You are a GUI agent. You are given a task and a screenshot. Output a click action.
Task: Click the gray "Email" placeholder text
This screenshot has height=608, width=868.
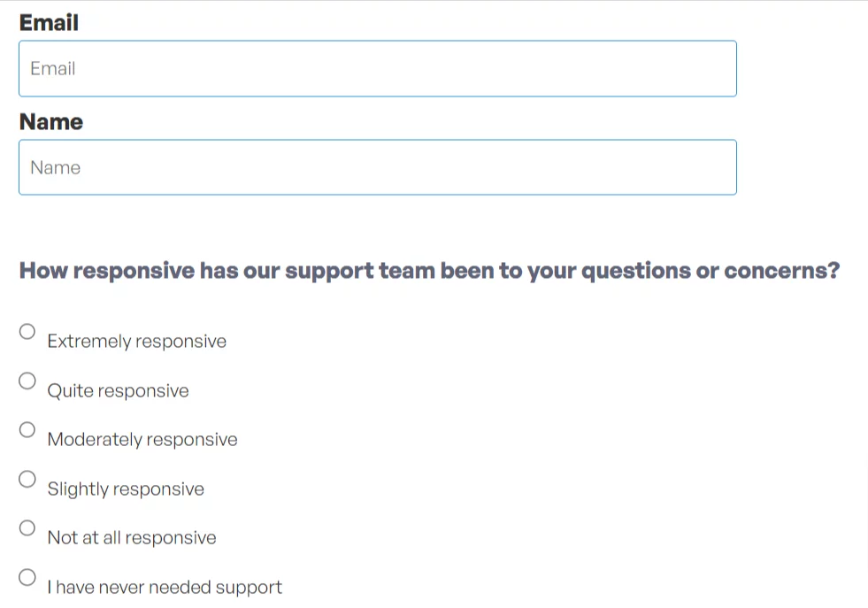[x=53, y=69]
